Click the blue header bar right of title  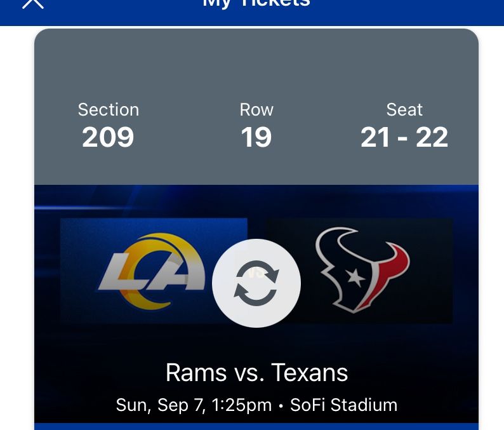[413, 10]
